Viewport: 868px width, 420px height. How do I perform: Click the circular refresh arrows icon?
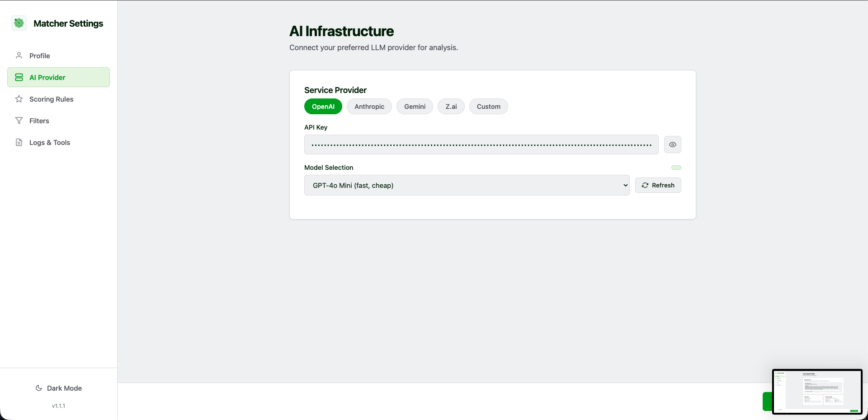[x=645, y=185]
